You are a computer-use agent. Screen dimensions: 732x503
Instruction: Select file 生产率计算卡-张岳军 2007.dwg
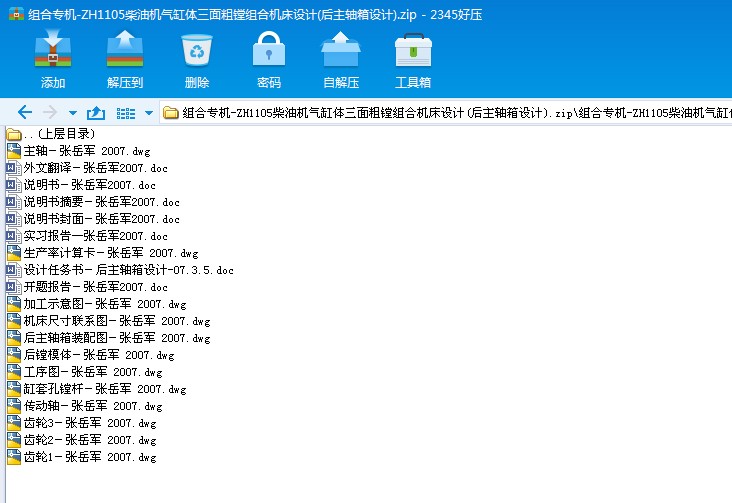tap(102, 253)
